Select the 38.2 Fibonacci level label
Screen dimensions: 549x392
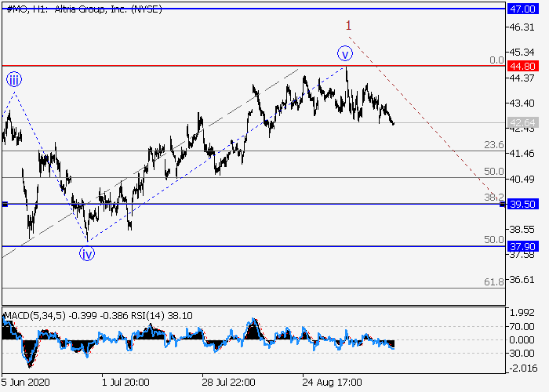click(x=493, y=197)
